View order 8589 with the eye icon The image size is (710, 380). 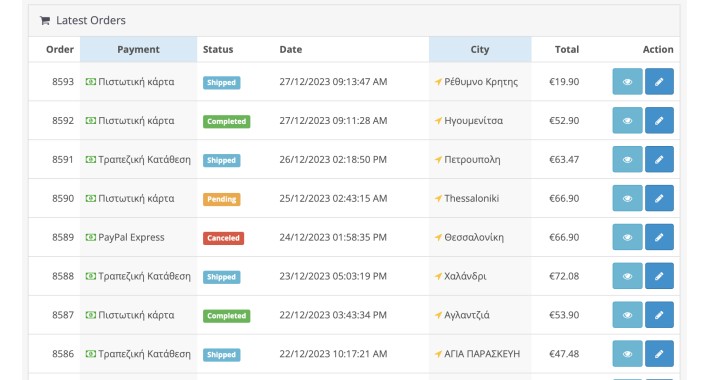[x=627, y=237]
